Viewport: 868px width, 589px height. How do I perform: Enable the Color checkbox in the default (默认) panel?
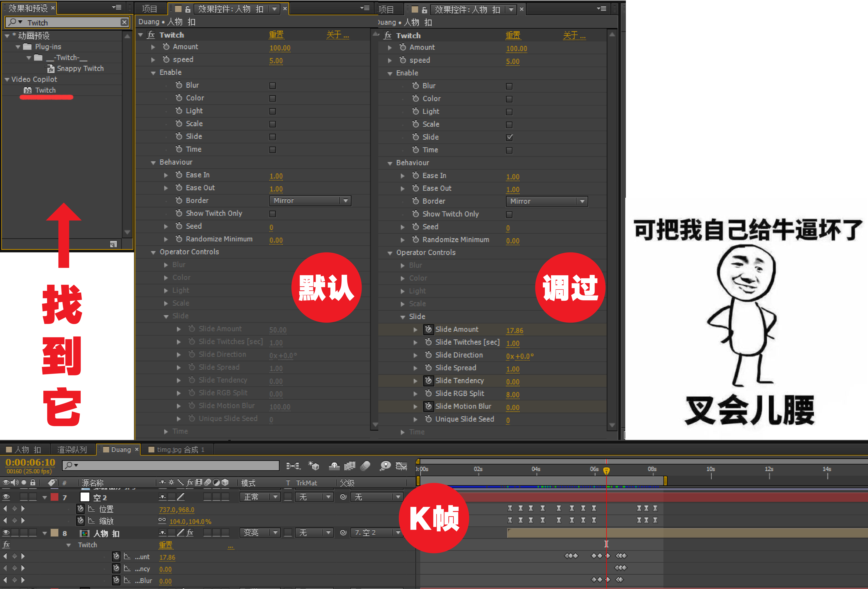273,99
